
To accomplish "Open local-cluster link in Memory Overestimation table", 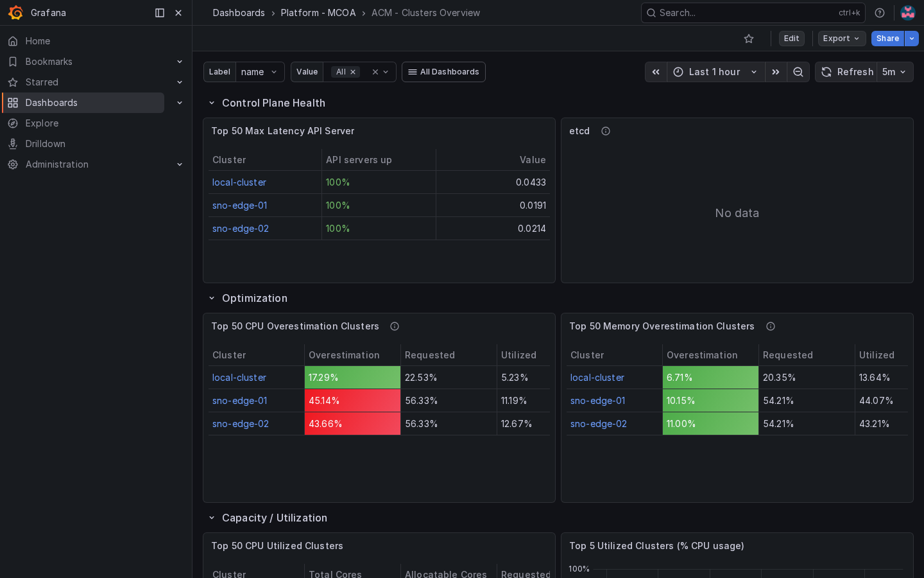I will click(x=597, y=378).
